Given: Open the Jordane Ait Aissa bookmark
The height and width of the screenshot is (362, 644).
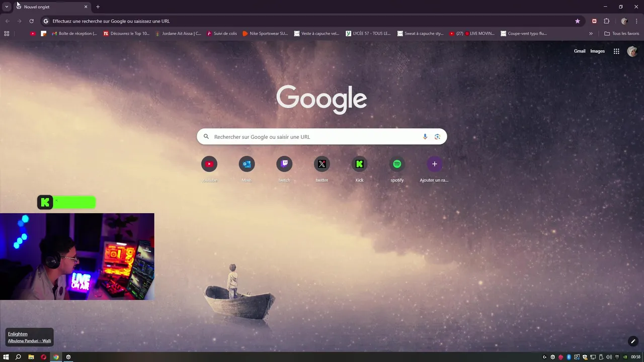Looking at the screenshot, I should click(x=178, y=34).
